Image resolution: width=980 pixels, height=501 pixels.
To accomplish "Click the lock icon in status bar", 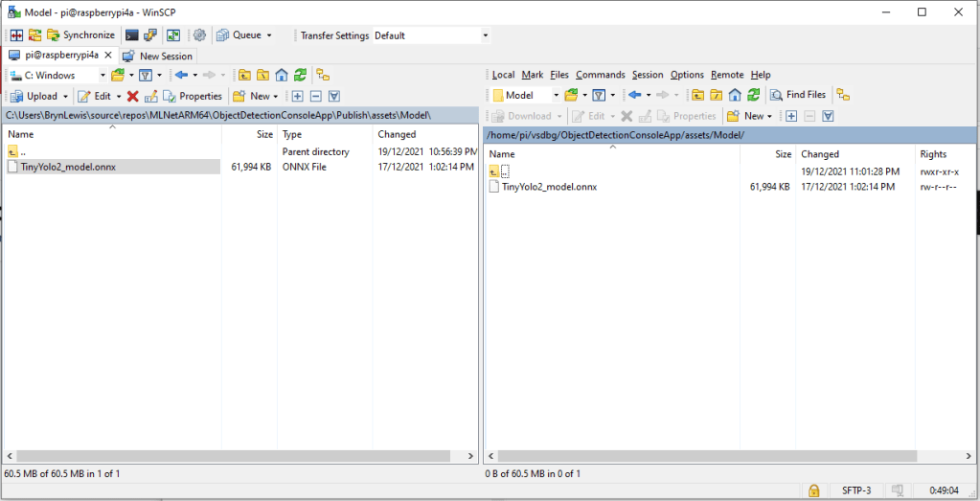I will coord(813,490).
